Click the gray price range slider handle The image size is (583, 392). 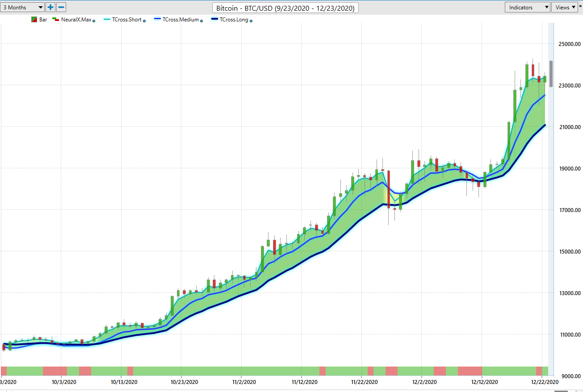(x=551, y=74)
